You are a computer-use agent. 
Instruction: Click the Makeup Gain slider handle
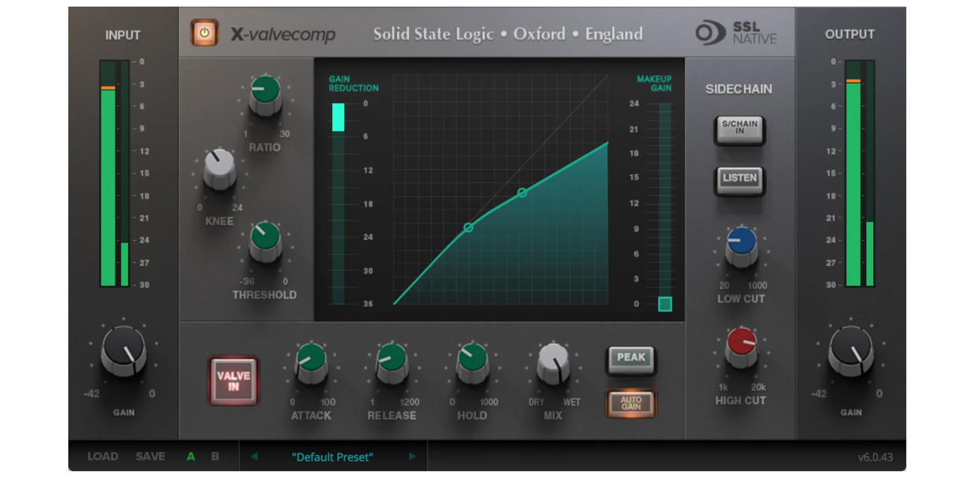(x=664, y=304)
